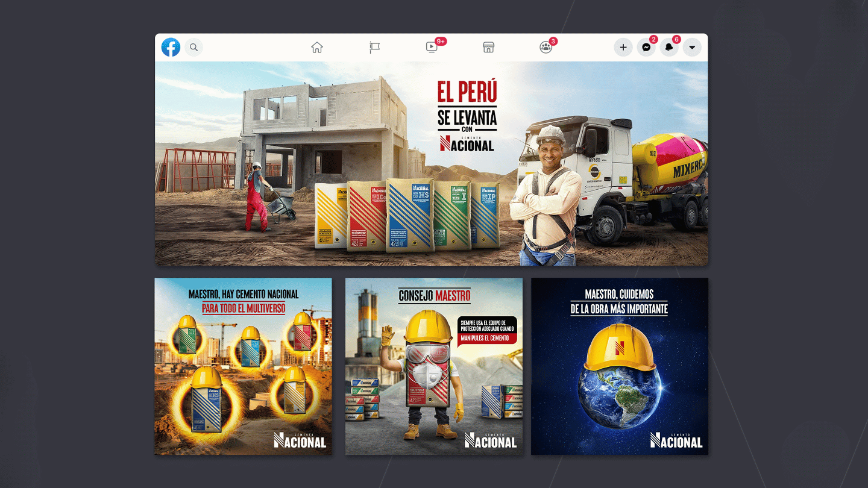Click the plus Create button
Screen dimensions: 868x488
(x=623, y=48)
